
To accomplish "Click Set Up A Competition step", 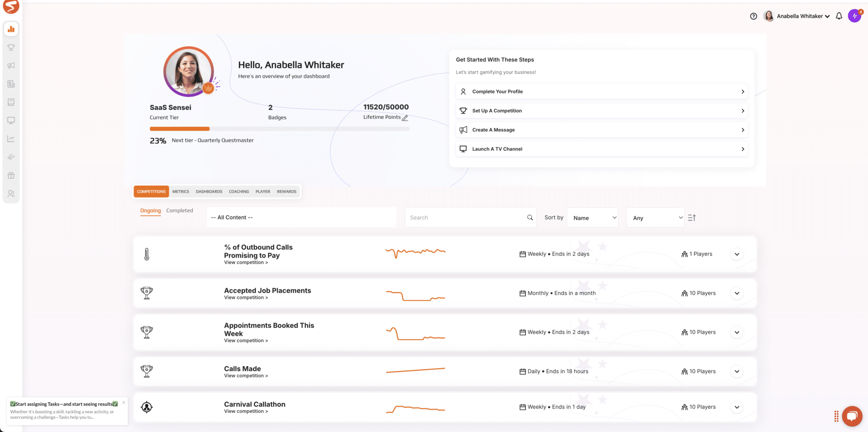I will click(601, 111).
